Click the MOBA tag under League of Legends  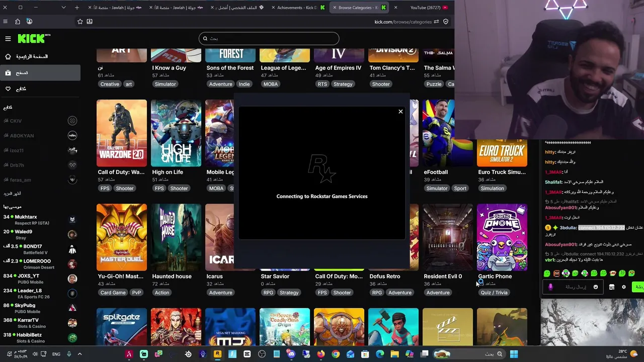click(x=271, y=84)
